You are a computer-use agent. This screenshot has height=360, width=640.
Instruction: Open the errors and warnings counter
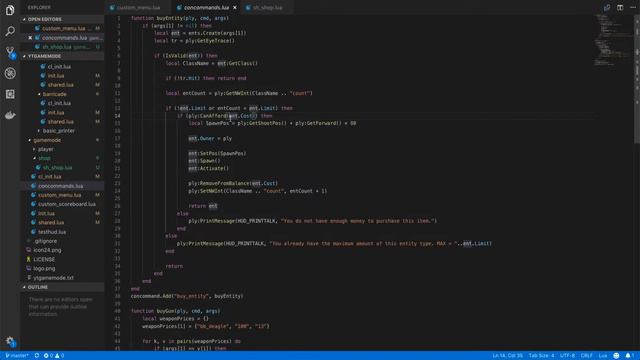click(54, 356)
